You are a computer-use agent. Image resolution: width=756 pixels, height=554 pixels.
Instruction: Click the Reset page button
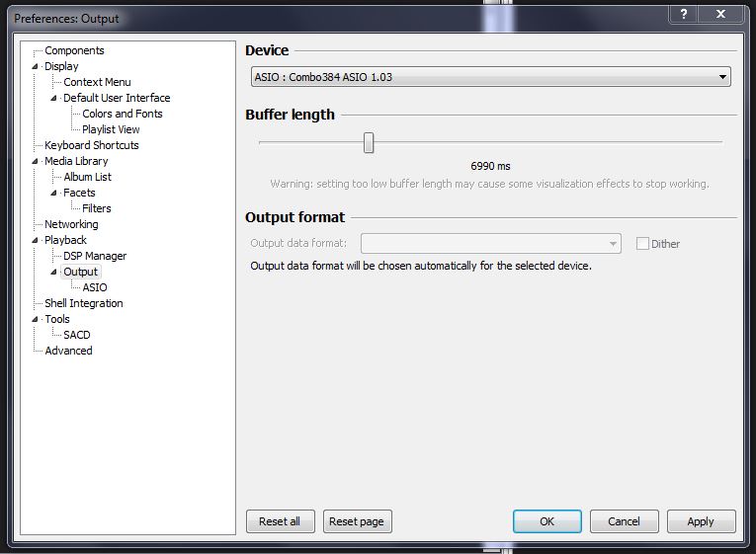pos(357,521)
